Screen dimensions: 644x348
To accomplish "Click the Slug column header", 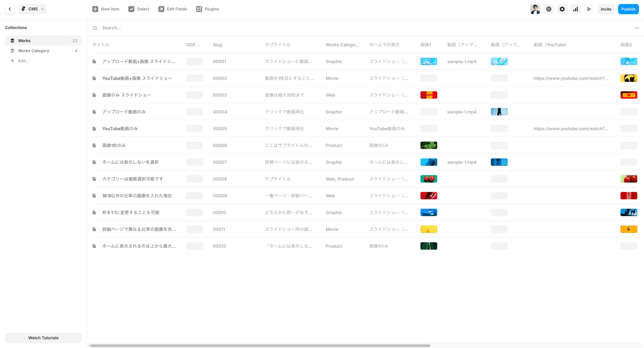I will point(218,44).
